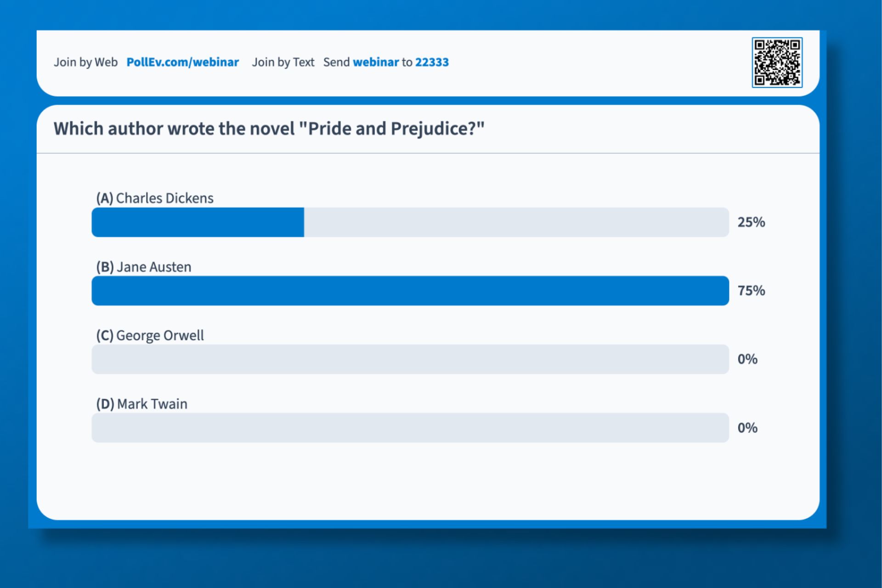
Task: Select the 'Join by Text' label
Action: pyautogui.click(x=283, y=62)
